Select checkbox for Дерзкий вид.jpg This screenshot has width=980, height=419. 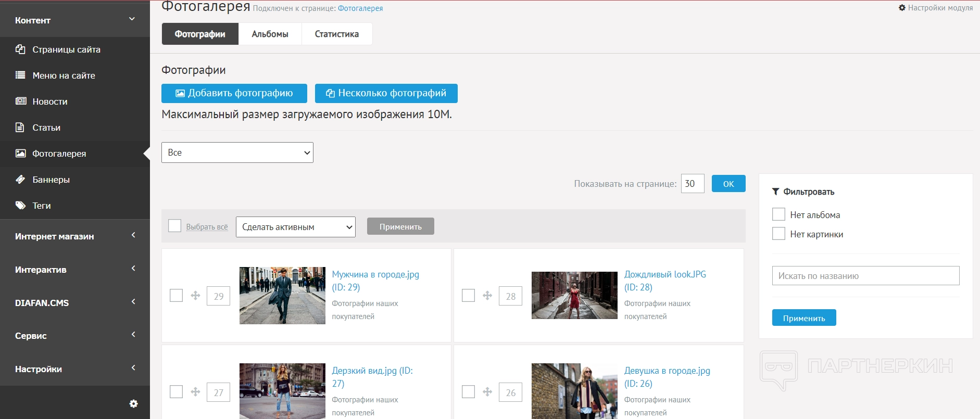(177, 392)
